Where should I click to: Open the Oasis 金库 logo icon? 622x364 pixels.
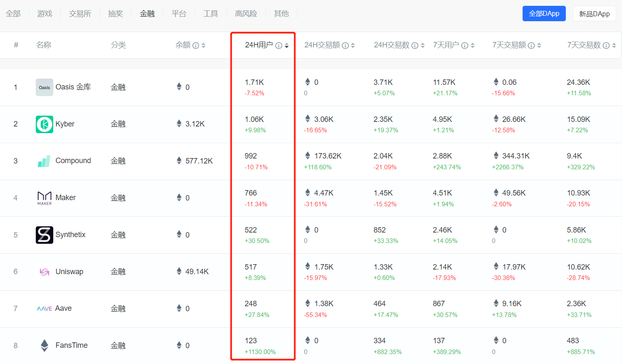click(45, 87)
